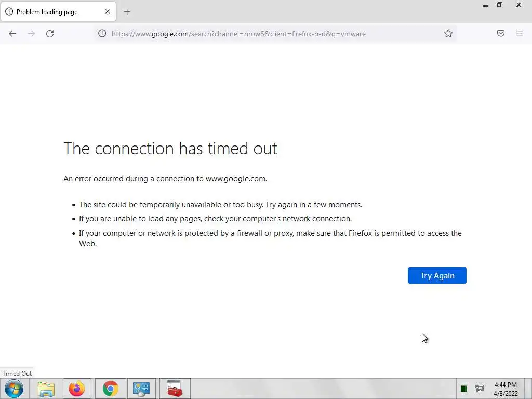
Task: Click the bullet about firewall or proxy
Action: 270,238
